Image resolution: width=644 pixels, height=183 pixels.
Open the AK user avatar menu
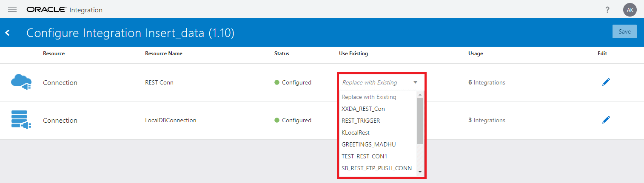[630, 10]
